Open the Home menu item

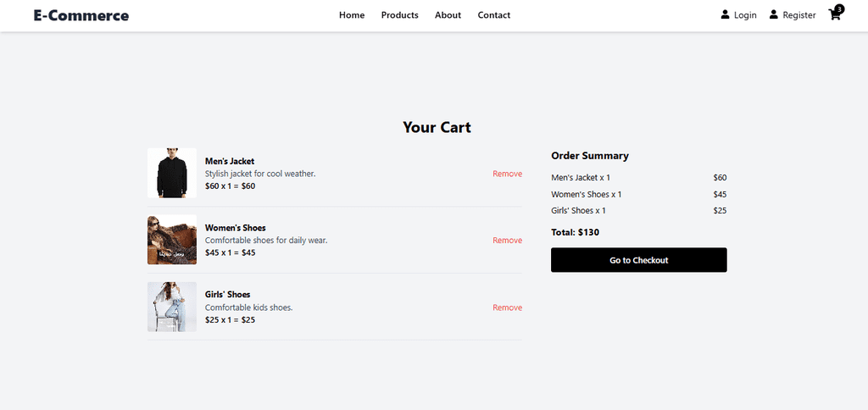[x=352, y=15]
